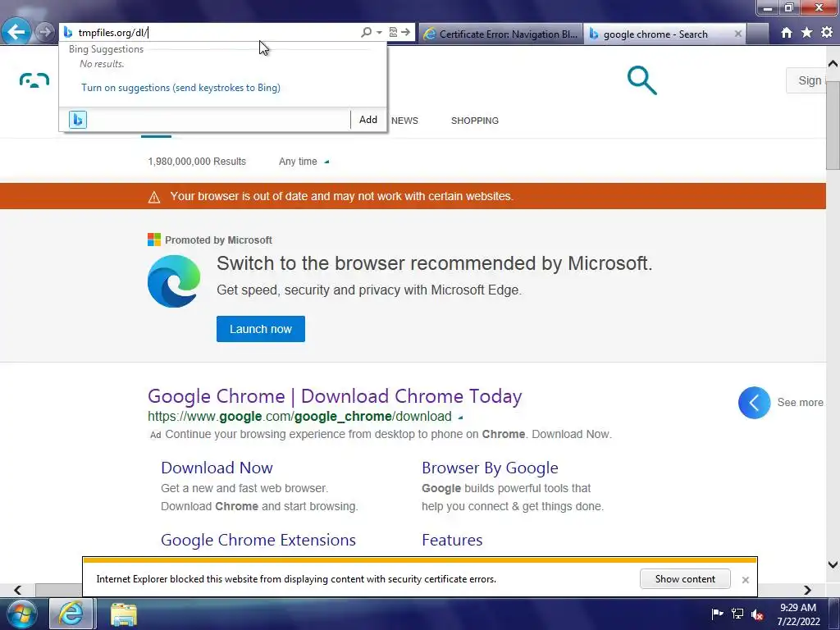This screenshot has height=630, width=840.
Task: Click the horizontal scrollbar right arrow
Action: (808, 590)
